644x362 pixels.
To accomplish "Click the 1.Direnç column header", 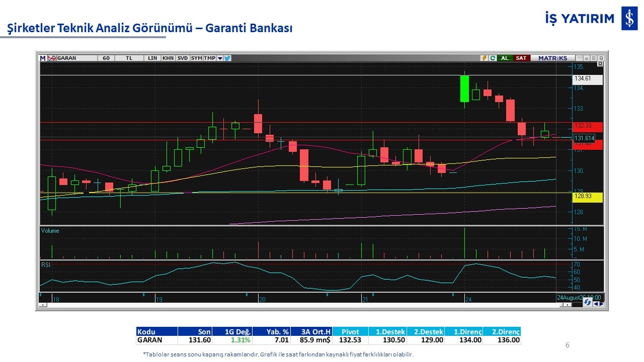I will tap(464, 331).
